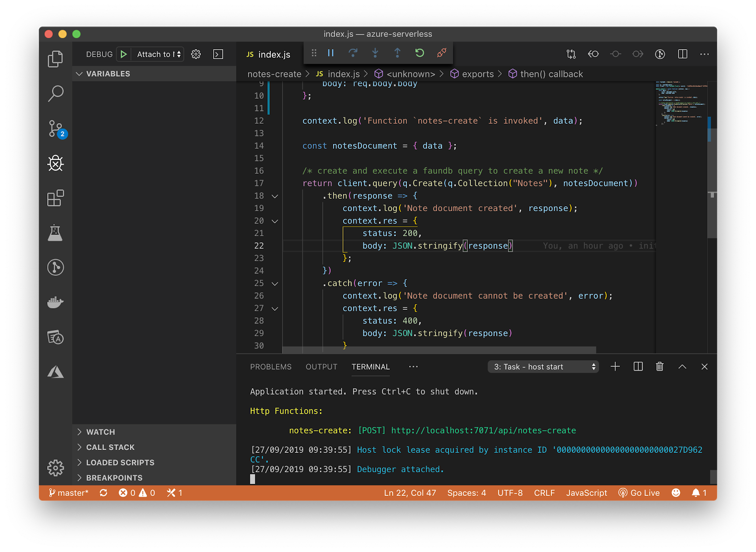This screenshot has height=552, width=756.
Task: Open launch.json with the gear icon
Action: pyautogui.click(x=196, y=54)
